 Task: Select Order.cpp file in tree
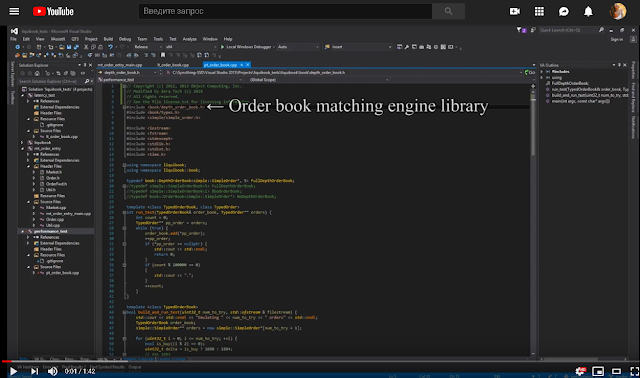coord(55,219)
